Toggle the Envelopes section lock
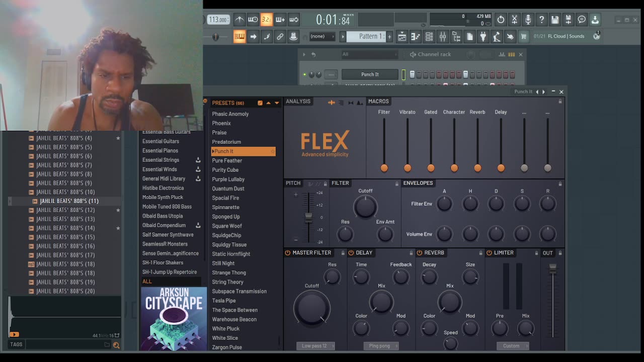 point(560,184)
